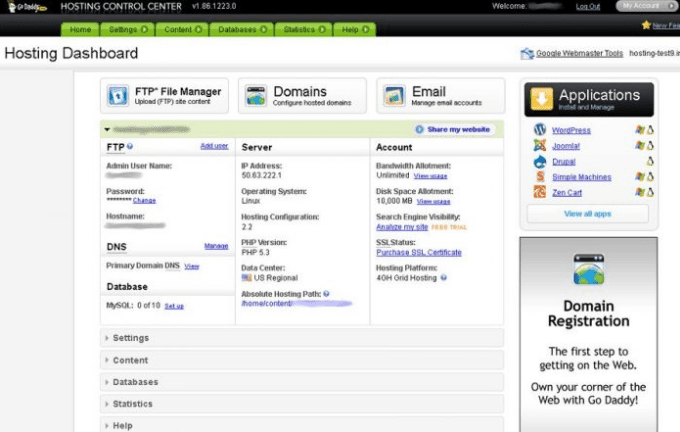Click the Domains globe icon
This screenshot has height=432, width=680.
[x=256, y=96]
